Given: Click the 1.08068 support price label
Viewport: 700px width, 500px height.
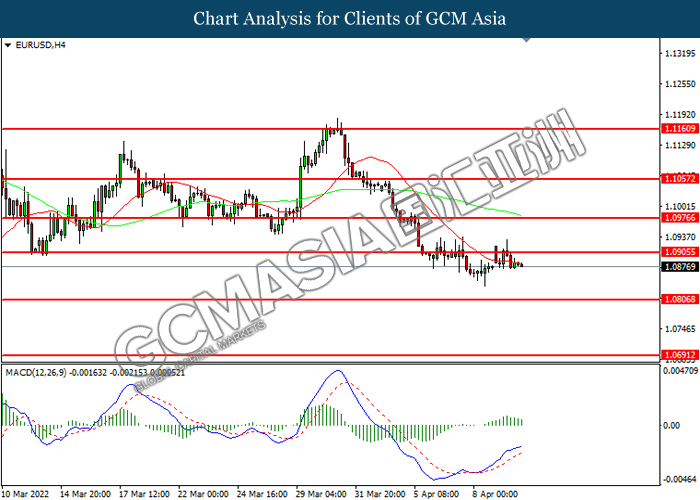Looking at the screenshot, I should click(680, 300).
